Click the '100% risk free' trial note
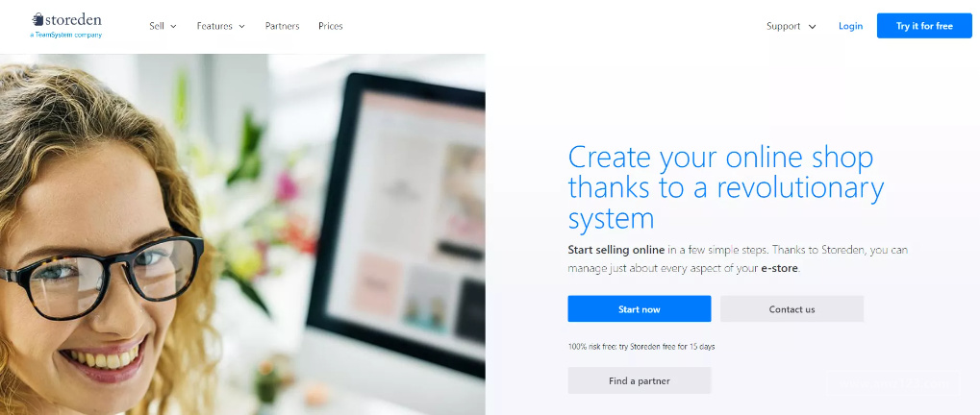This screenshot has height=415, width=980. 641,347
